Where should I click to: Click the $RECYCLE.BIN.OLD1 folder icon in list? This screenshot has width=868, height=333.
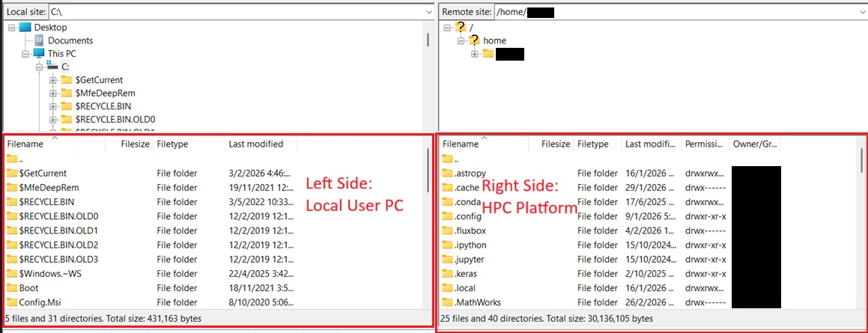coord(12,230)
